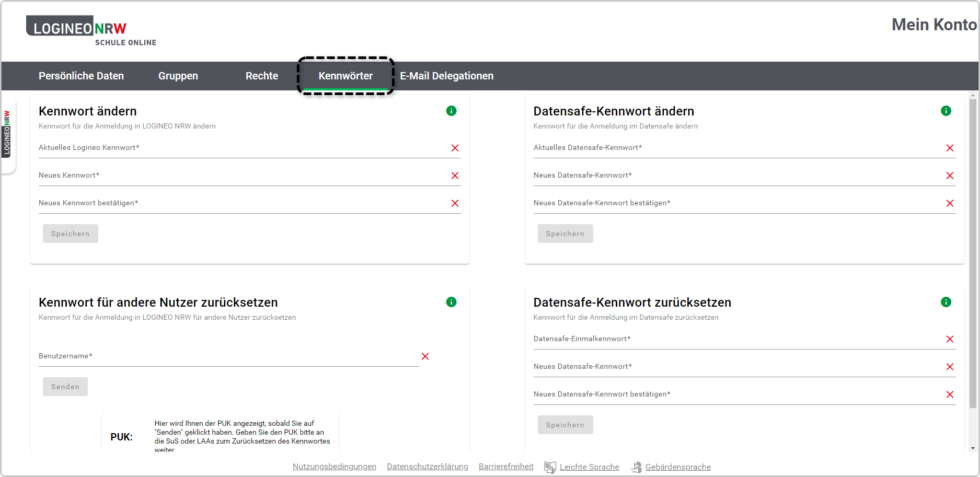Click the Leichte Sprache book icon
This screenshot has width=980, height=477.
point(550,467)
